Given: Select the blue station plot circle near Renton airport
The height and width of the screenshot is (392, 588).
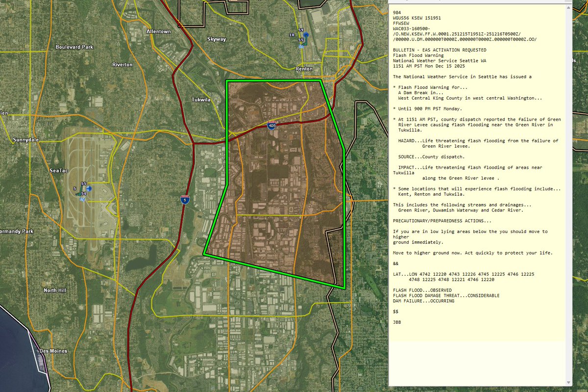Looking at the screenshot, I should coord(306,34).
